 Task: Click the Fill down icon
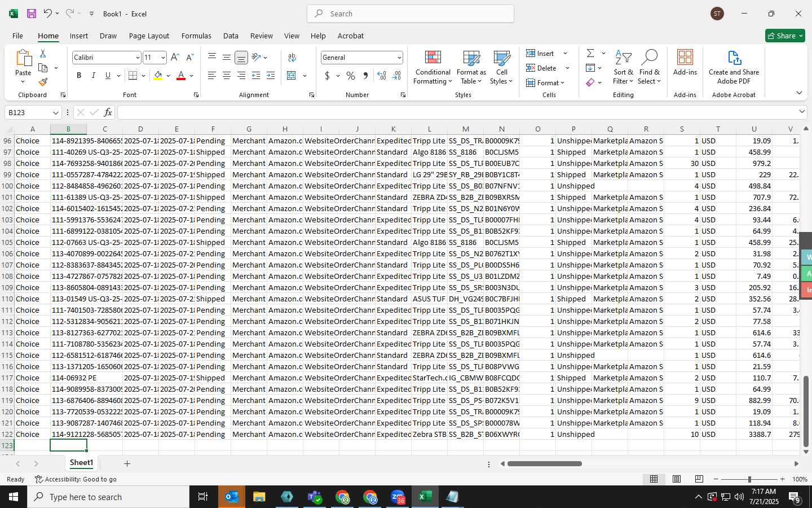tap(590, 68)
